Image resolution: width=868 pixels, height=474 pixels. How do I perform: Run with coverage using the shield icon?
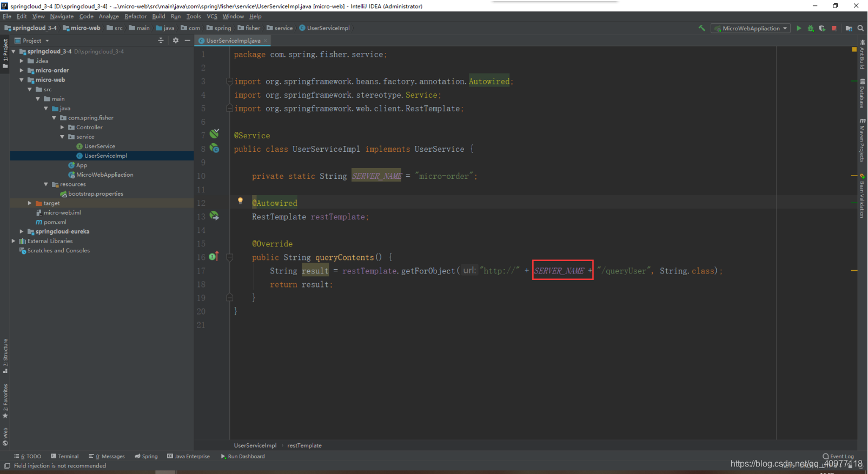tap(822, 28)
